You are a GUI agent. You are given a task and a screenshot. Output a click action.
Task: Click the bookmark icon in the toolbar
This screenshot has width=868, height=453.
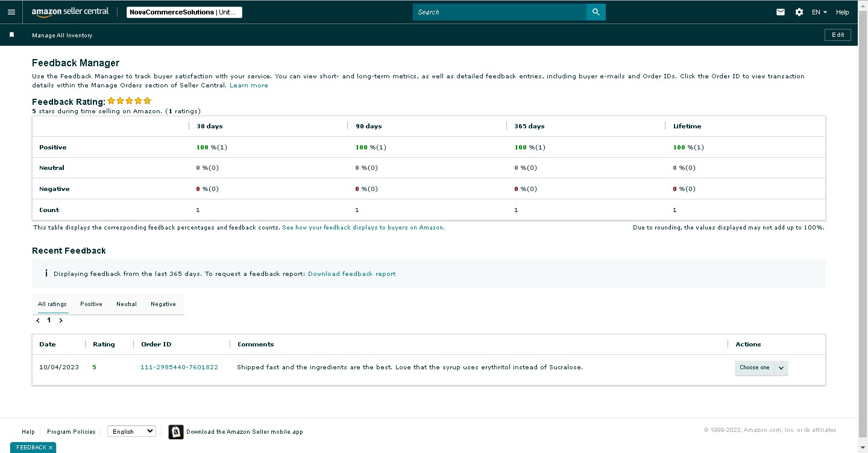[11, 35]
